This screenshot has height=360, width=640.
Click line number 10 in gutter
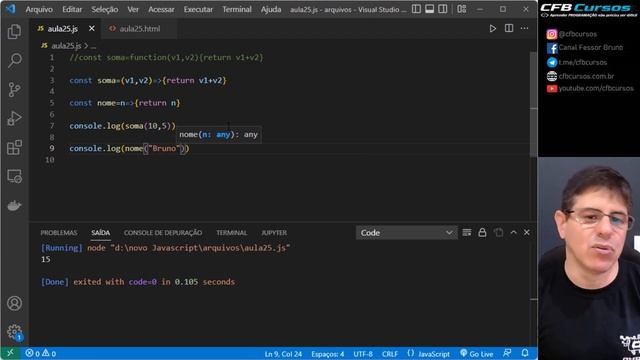50,160
